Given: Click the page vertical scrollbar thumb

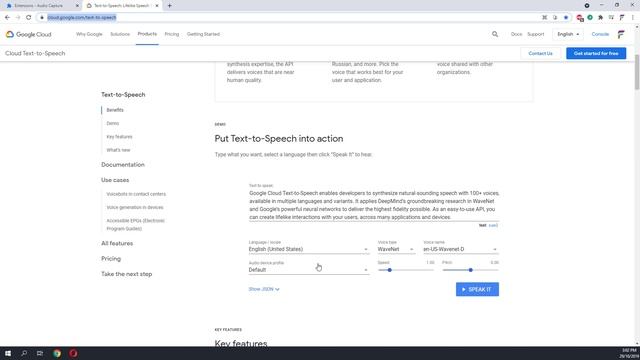Looking at the screenshot, I should click(637, 72).
